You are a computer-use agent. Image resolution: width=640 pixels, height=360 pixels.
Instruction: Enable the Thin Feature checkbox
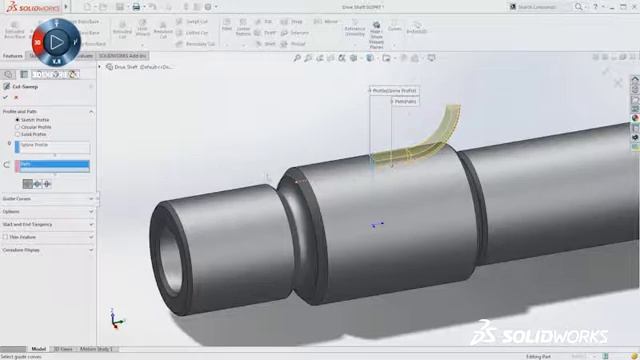(x=5, y=237)
